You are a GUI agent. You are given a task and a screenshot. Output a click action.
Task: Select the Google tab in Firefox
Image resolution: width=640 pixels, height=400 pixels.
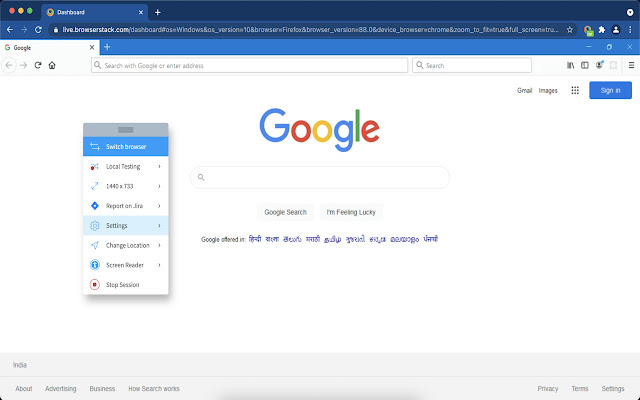[x=49, y=47]
